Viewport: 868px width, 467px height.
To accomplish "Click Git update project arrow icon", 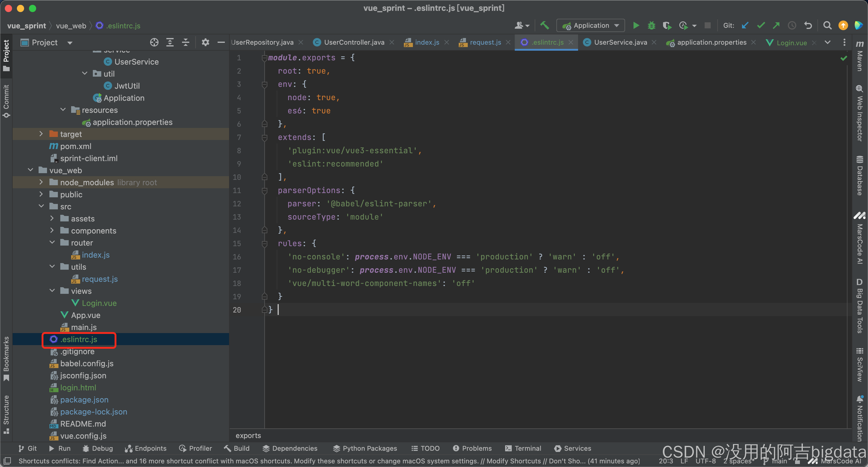I will (x=745, y=26).
